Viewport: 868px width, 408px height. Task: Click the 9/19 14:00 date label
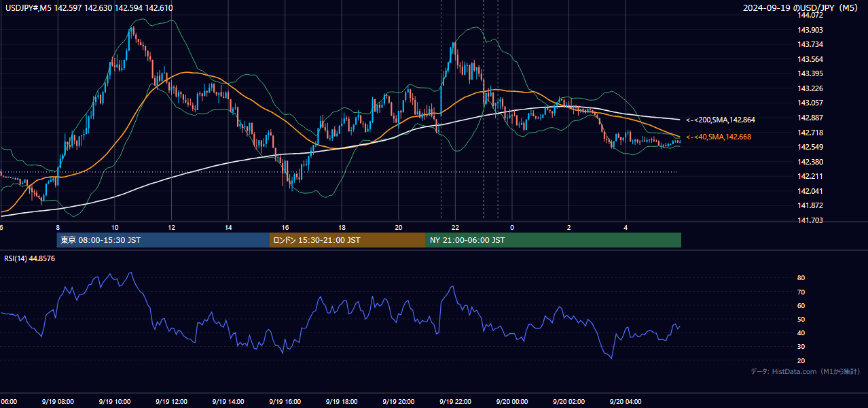click(x=228, y=402)
